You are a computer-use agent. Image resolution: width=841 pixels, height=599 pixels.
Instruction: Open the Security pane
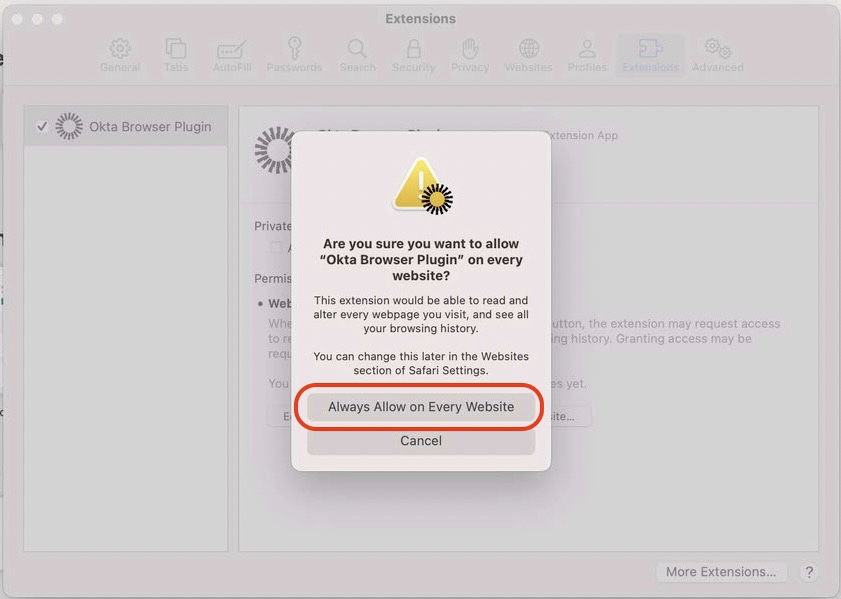pyautogui.click(x=414, y=55)
